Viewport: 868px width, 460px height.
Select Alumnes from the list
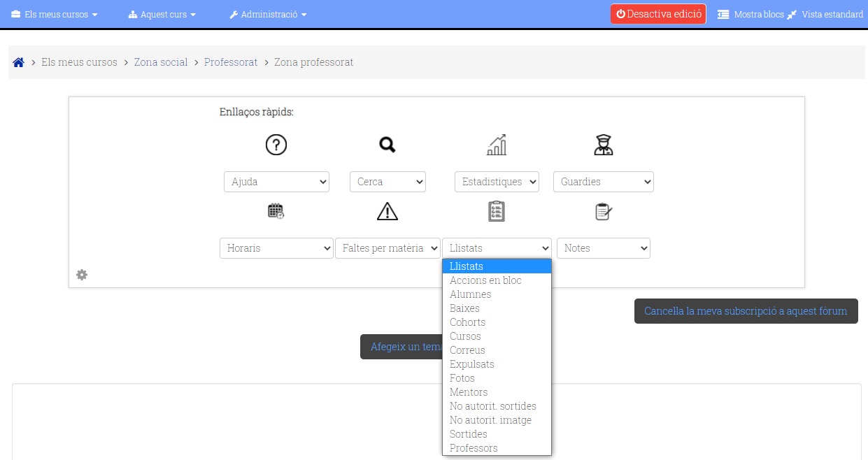pyautogui.click(x=497, y=294)
